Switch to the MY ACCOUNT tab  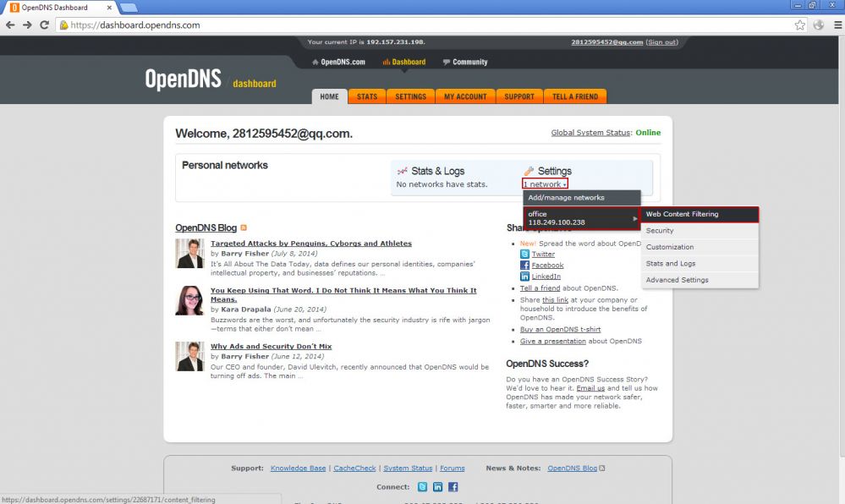pyautogui.click(x=465, y=96)
